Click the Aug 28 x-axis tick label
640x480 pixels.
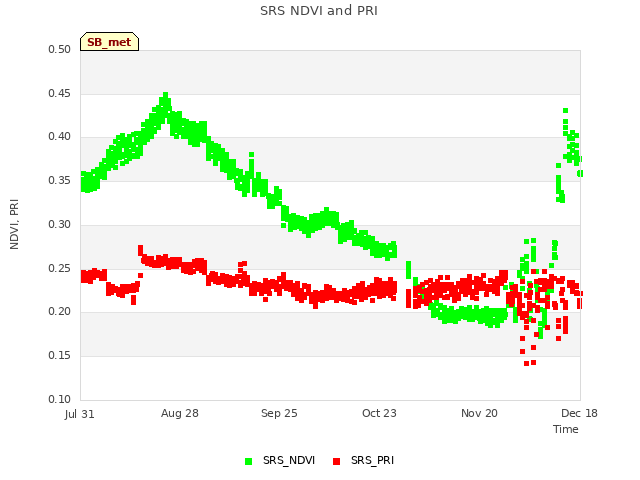180,413
